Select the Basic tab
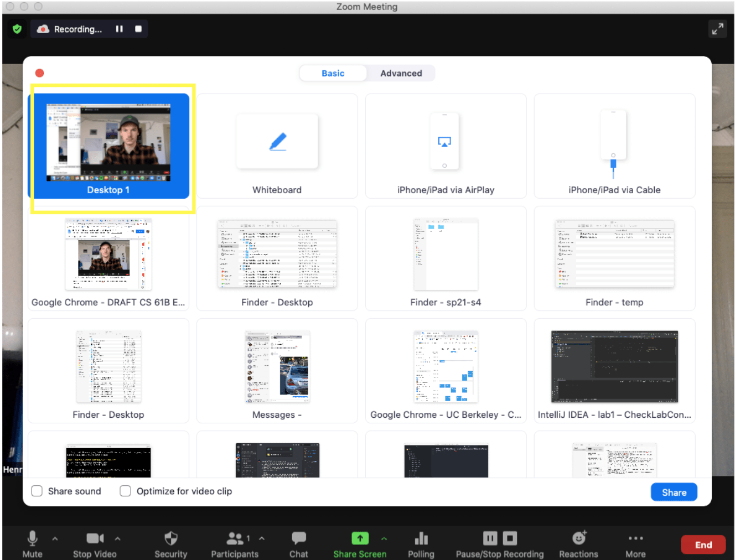Image resolution: width=735 pixels, height=560 pixels. click(333, 73)
